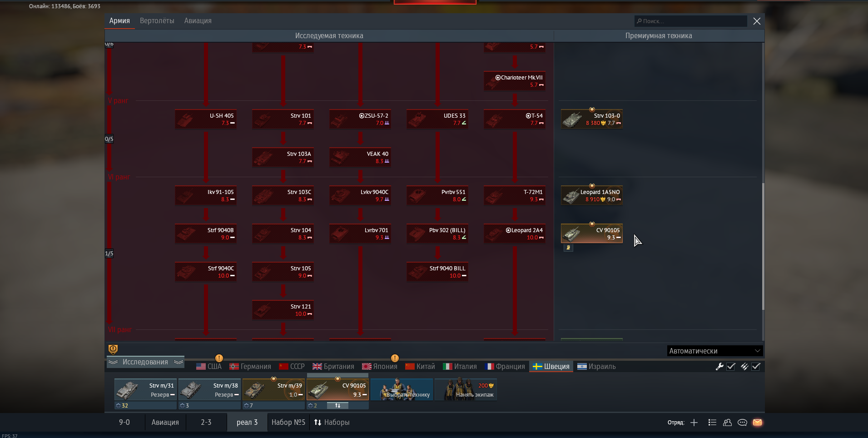Select the Ikv 91-105 card
The width and height of the screenshot is (868, 438).
(x=206, y=195)
